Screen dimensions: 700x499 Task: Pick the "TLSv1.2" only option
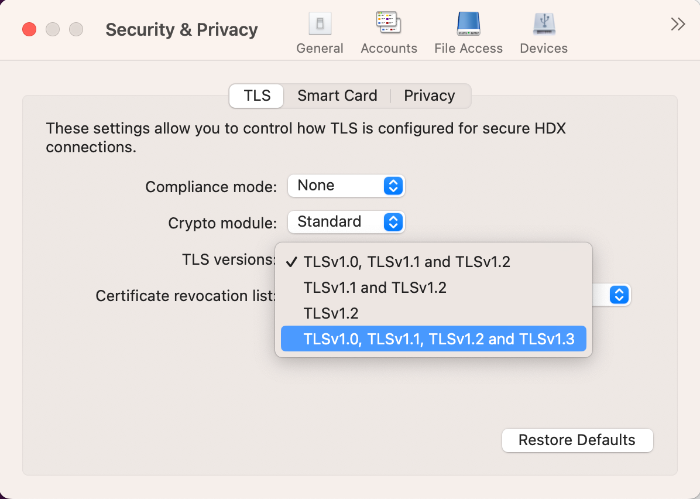[331, 314]
